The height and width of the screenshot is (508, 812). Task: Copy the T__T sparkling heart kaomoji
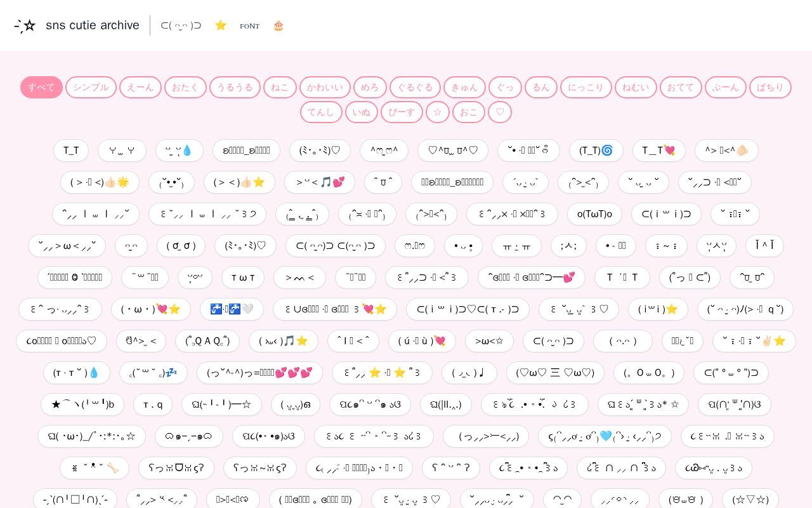click(x=659, y=150)
